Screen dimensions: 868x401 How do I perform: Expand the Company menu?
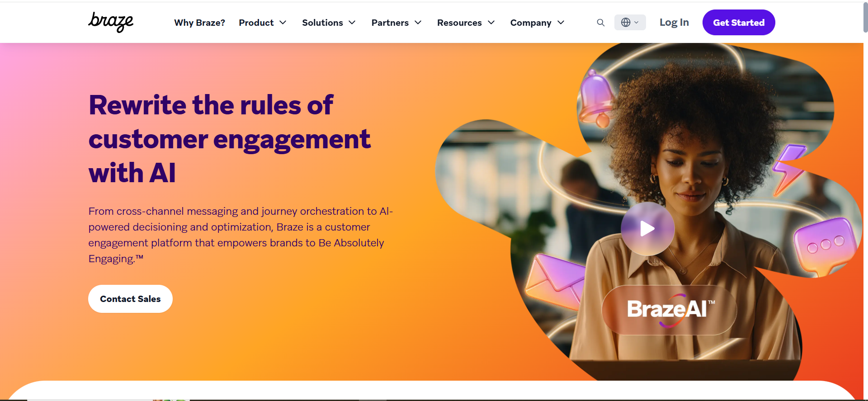(x=537, y=23)
